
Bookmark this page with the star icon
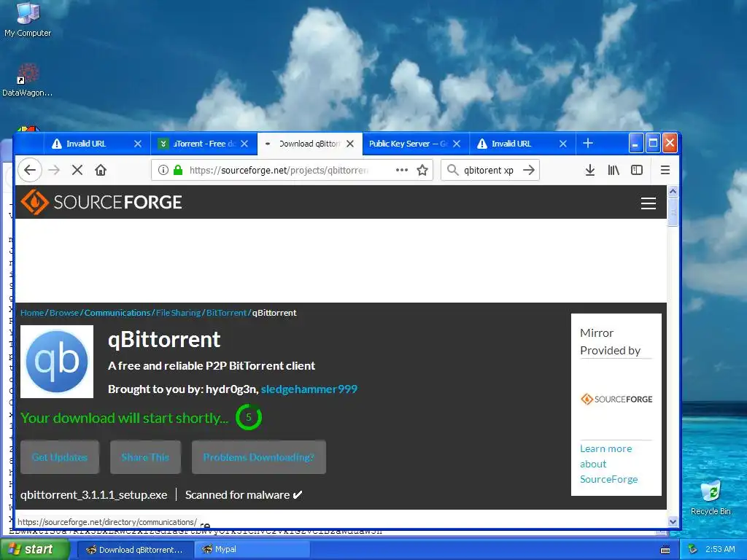coord(422,170)
